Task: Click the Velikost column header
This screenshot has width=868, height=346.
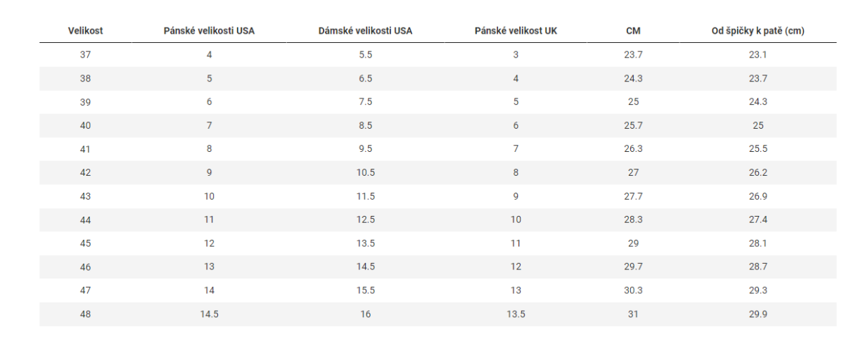Action: point(85,31)
